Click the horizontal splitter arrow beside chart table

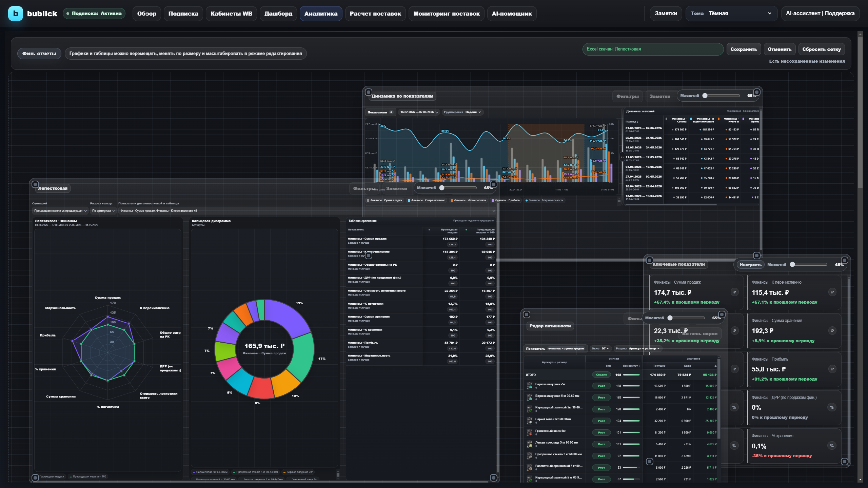(x=622, y=157)
